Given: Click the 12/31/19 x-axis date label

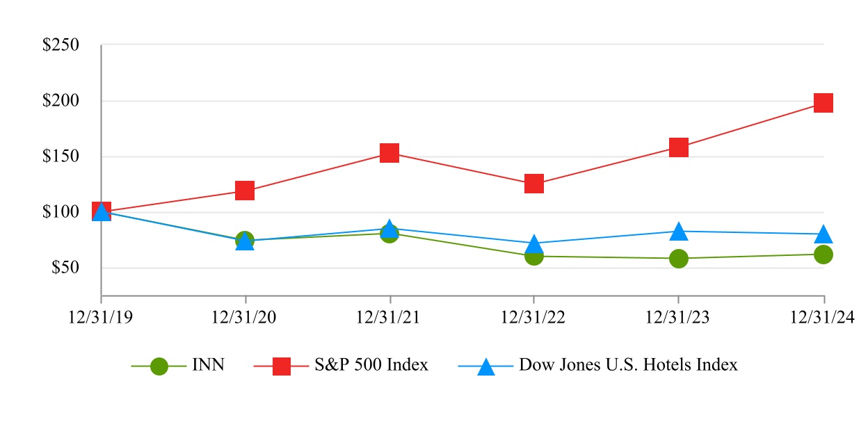Looking at the screenshot, I should 101,317.
